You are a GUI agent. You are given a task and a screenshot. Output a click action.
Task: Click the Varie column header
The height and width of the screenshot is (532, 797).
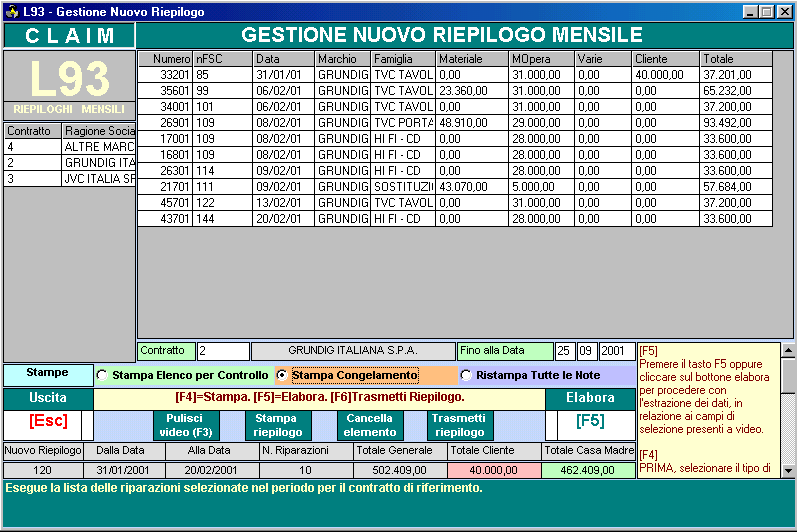click(603, 59)
